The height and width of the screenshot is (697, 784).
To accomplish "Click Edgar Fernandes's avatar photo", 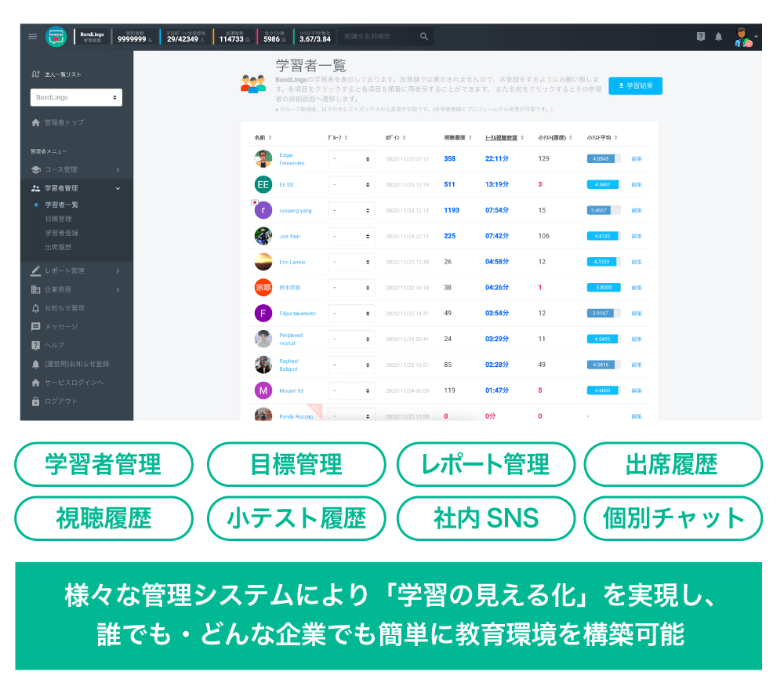I will point(263,159).
